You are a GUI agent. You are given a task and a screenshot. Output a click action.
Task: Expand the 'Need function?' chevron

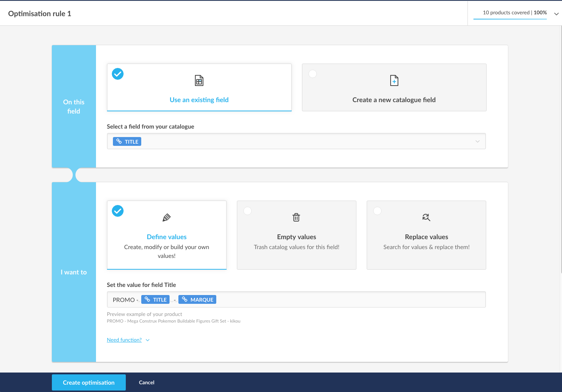147,340
